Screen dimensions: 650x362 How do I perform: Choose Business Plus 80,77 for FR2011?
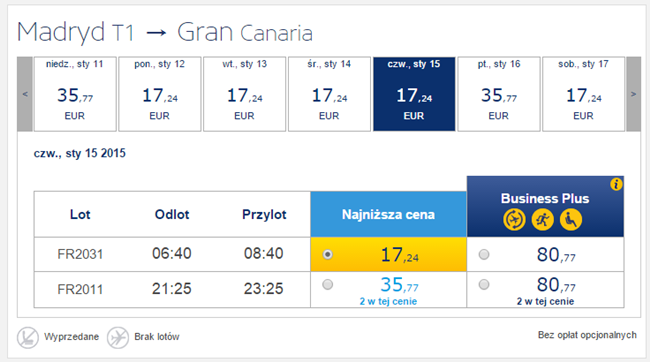pyautogui.click(x=484, y=284)
